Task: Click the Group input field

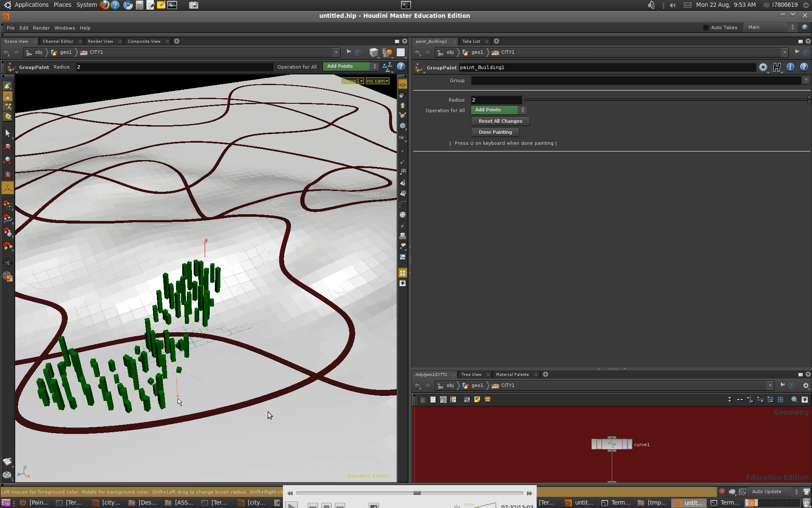Action: [636, 80]
